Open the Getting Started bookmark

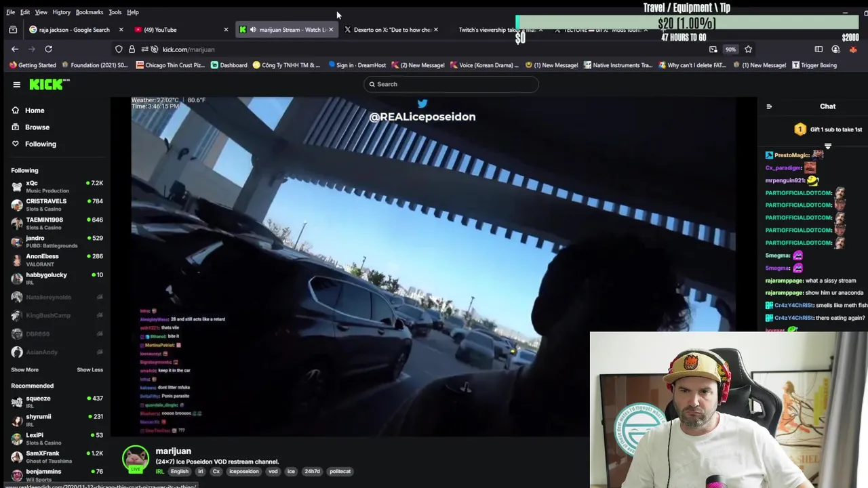(x=33, y=65)
